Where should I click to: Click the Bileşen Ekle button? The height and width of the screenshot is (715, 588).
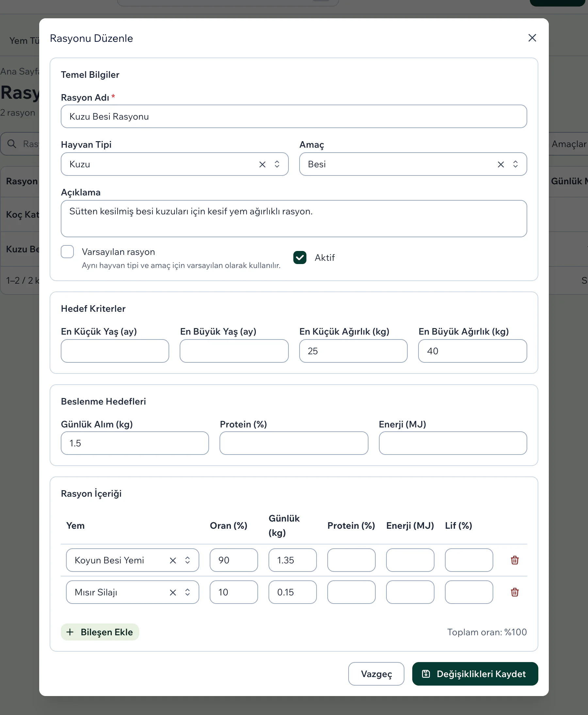[x=100, y=632]
